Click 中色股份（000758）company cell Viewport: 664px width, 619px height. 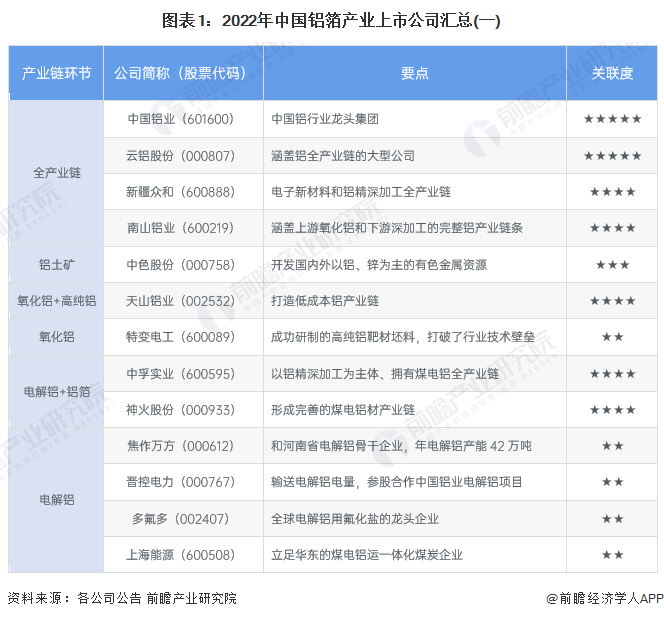(183, 265)
